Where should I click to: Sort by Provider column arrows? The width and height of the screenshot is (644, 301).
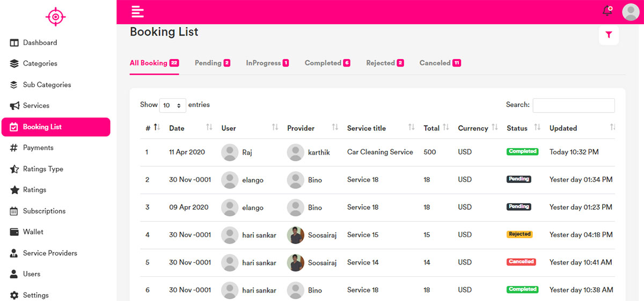(x=335, y=128)
